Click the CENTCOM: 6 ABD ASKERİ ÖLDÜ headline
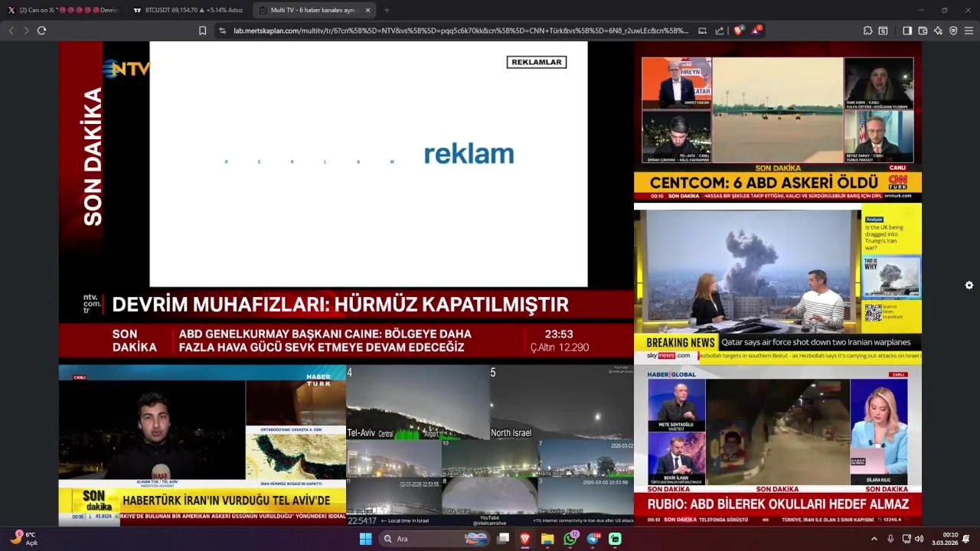980x551 pixels. tap(764, 183)
